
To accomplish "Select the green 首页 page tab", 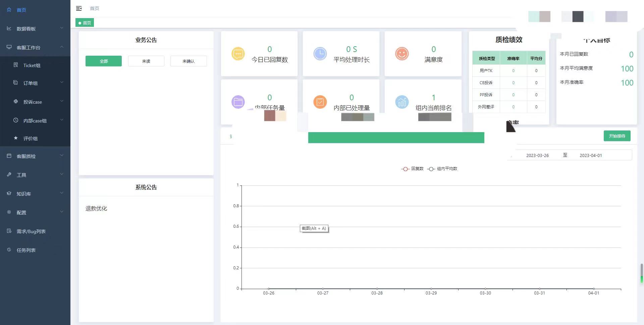I will [x=85, y=23].
